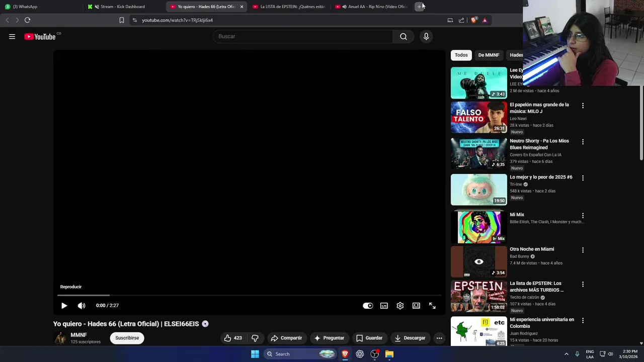
Task: Open the Leo Nawi channel link
Action: pos(519,119)
